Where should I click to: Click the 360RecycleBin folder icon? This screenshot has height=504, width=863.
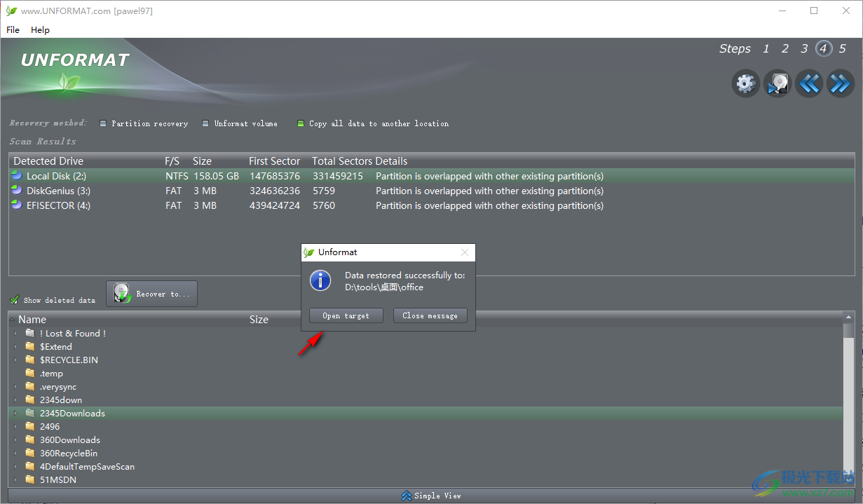(29, 454)
